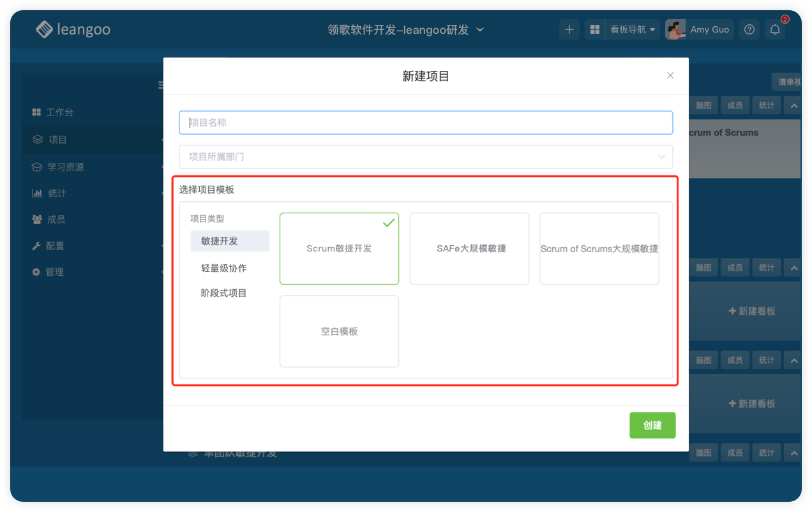Expand the project name dropdown in header

pyautogui.click(x=481, y=29)
